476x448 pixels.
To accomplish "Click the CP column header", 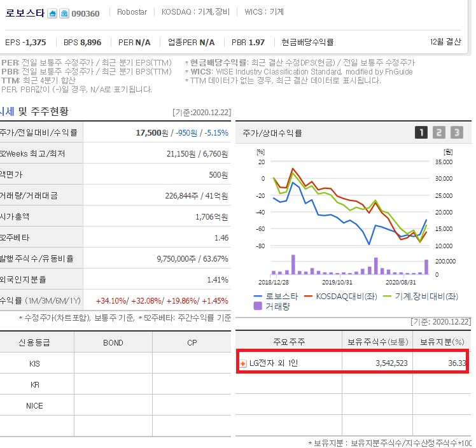I will [192, 342].
